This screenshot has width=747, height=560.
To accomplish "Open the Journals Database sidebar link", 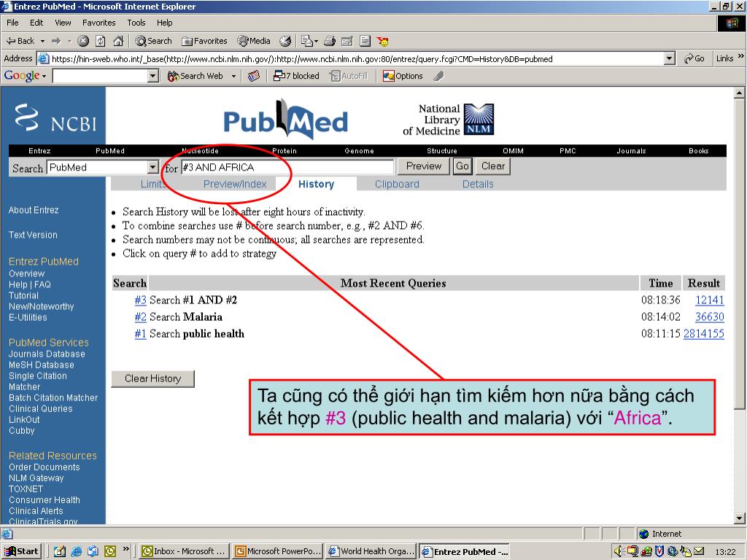I will tap(47, 354).
